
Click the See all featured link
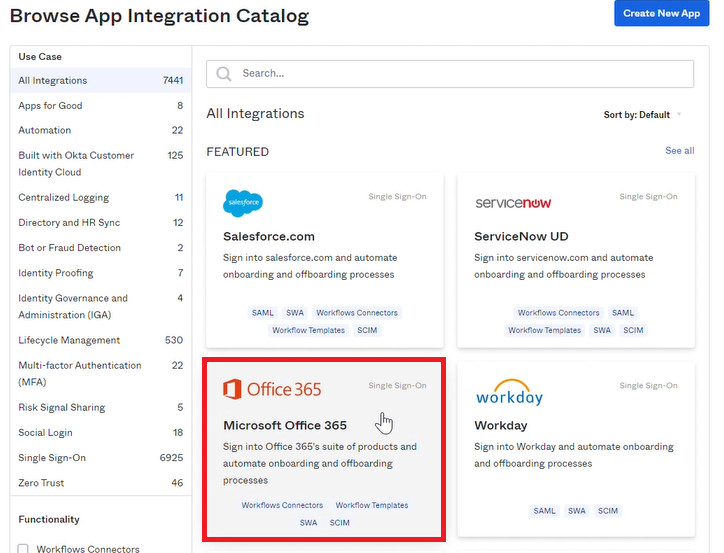pos(679,150)
